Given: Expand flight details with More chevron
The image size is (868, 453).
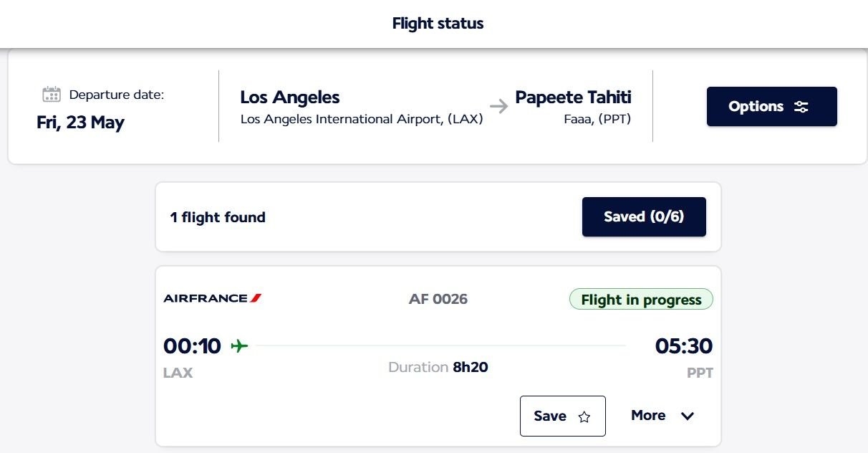Looking at the screenshot, I should 688,416.
